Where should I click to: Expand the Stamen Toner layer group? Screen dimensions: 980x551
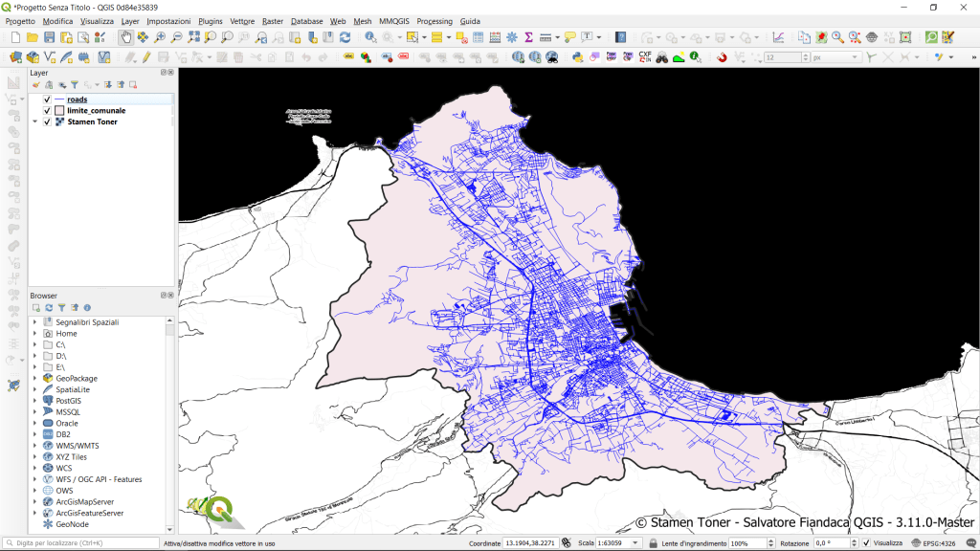point(35,122)
